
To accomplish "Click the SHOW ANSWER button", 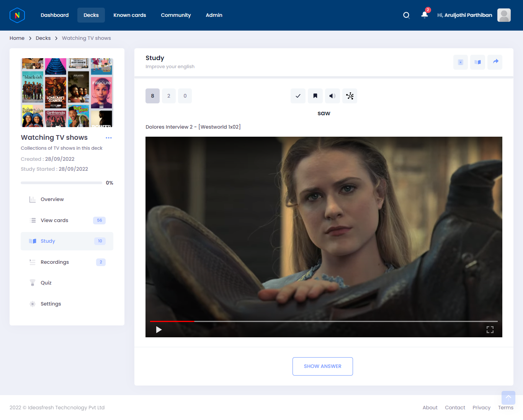I will [x=323, y=366].
